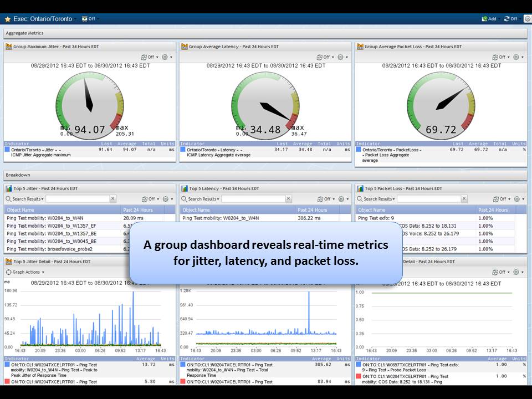Toggle the Off control on Group Average Packet Loss panel
Image resolution: width=532 pixels, height=399 pixels.
click(x=498, y=57)
